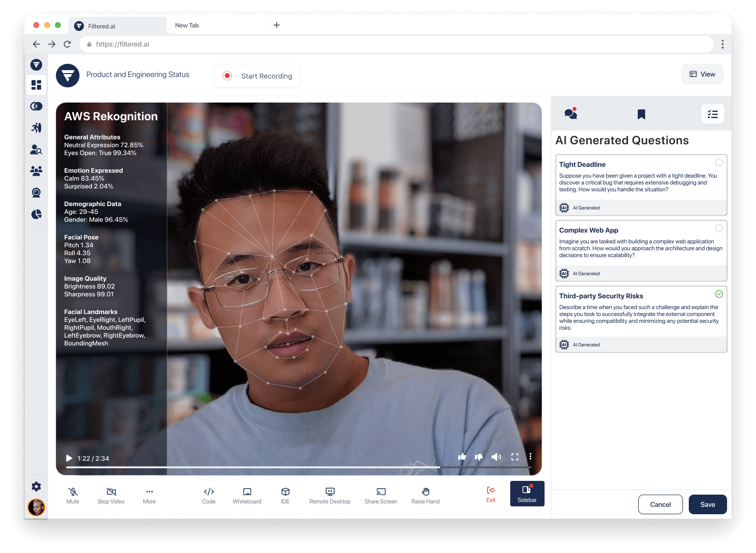Click the Save button

click(x=707, y=504)
